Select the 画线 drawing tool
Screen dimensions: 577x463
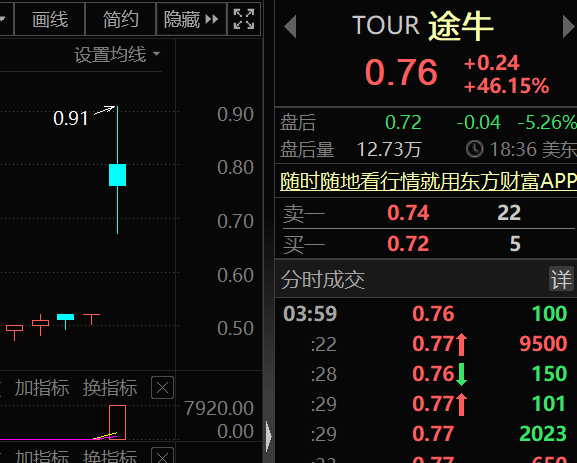point(50,19)
